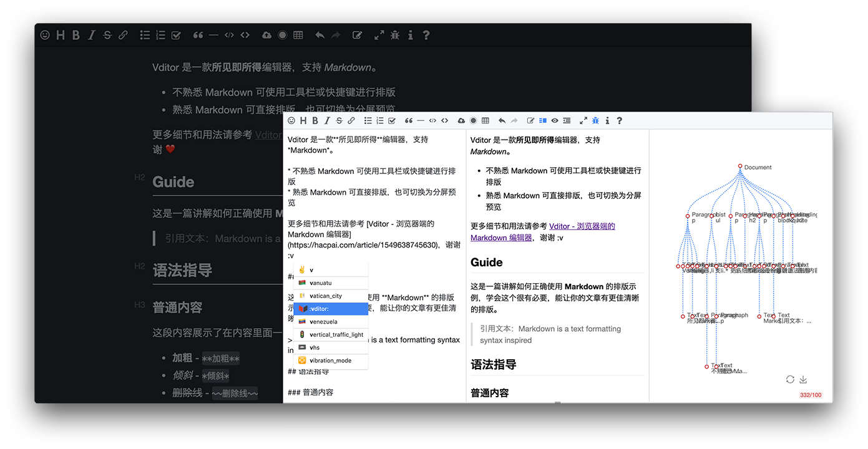Viewport: 868px width, 449px height.
Task: Insert a table using the table icon
Action: (x=485, y=120)
